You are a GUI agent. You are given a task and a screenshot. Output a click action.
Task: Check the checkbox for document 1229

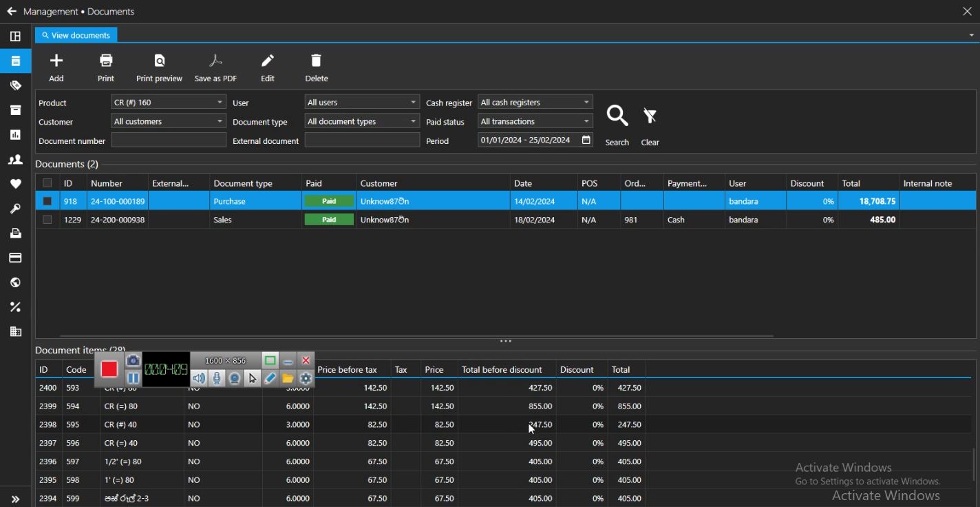pyautogui.click(x=47, y=220)
